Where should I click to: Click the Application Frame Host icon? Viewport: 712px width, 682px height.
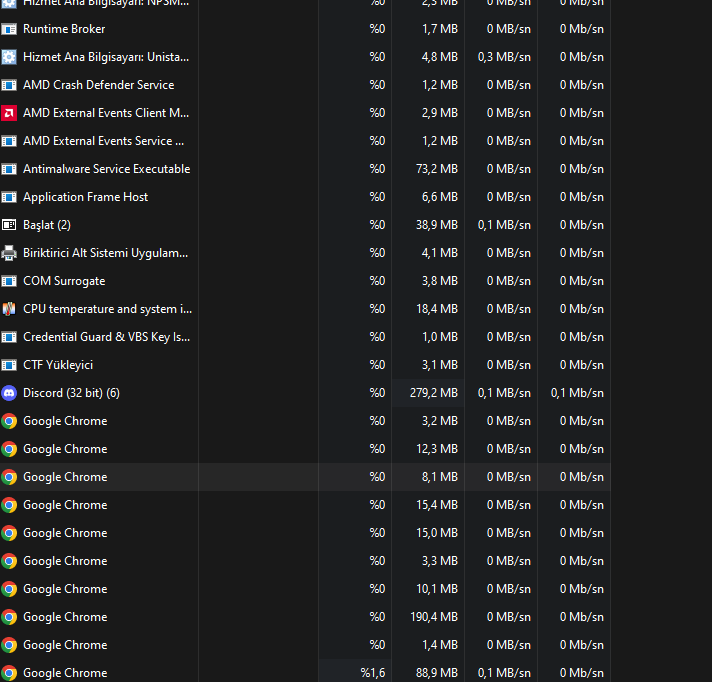pyautogui.click(x=9, y=197)
